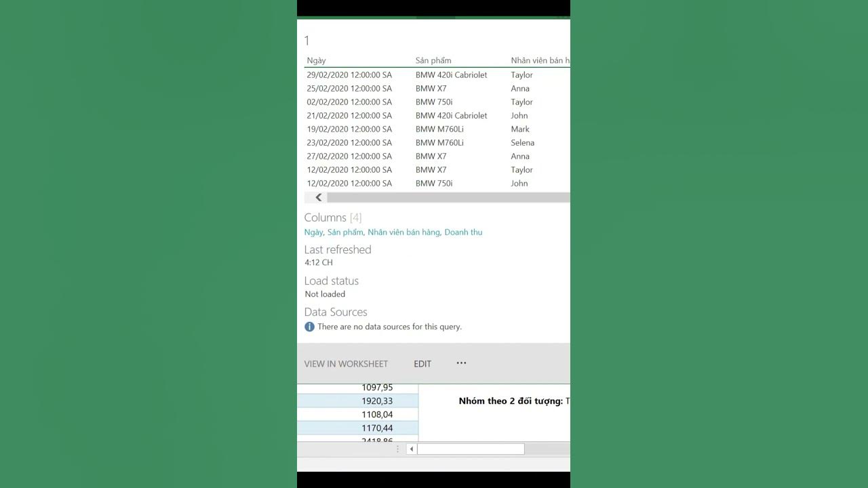The width and height of the screenshot is (868, 488).
Task: Click the preview horizontal scrollbar track
Action: (448, 197)
